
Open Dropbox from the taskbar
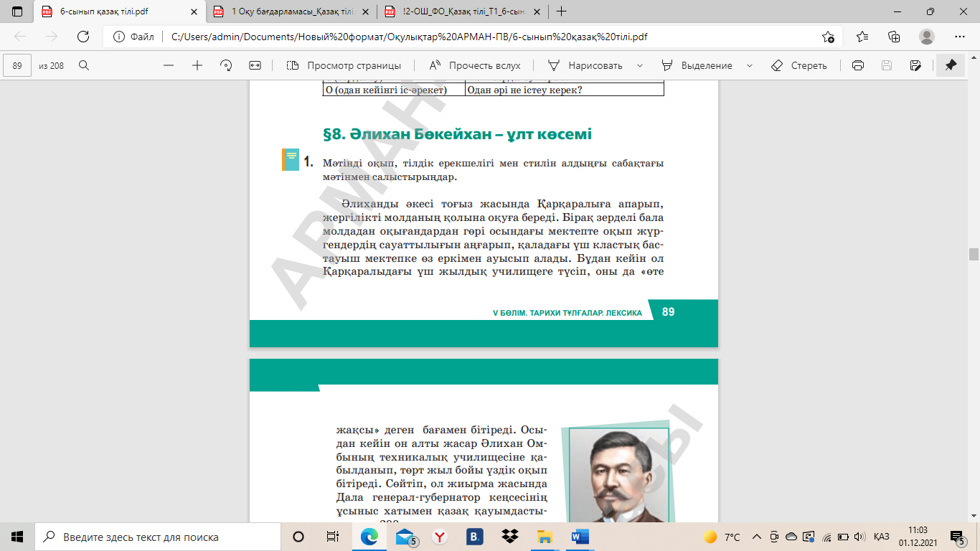[x=509, y=537]
